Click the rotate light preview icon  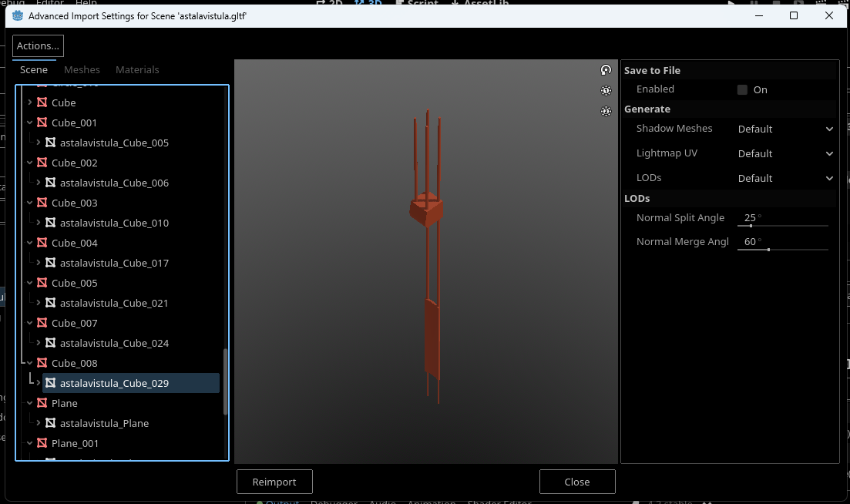[606, 70]
